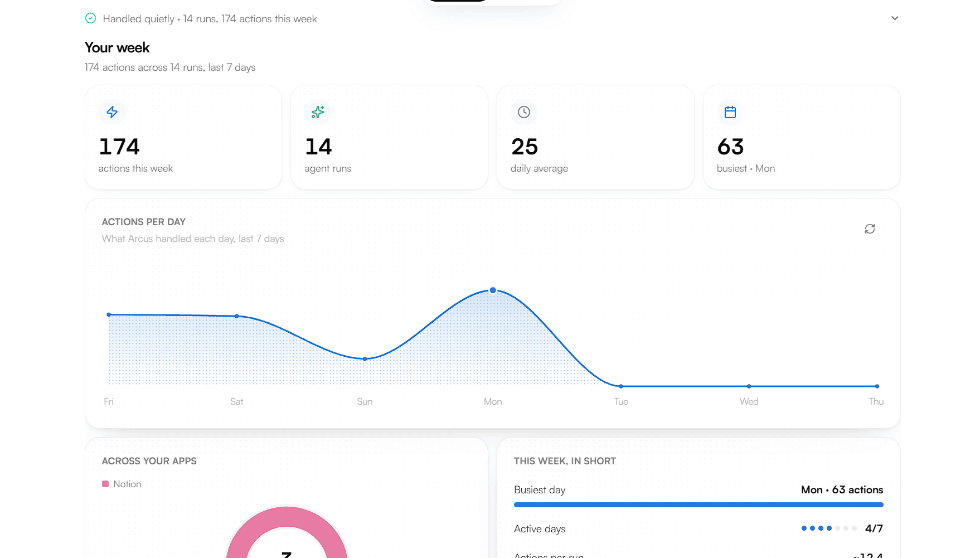Viewport: 980px width, 558px height.
Task: Select the Thu data point on chart
Action: [877, 386]
